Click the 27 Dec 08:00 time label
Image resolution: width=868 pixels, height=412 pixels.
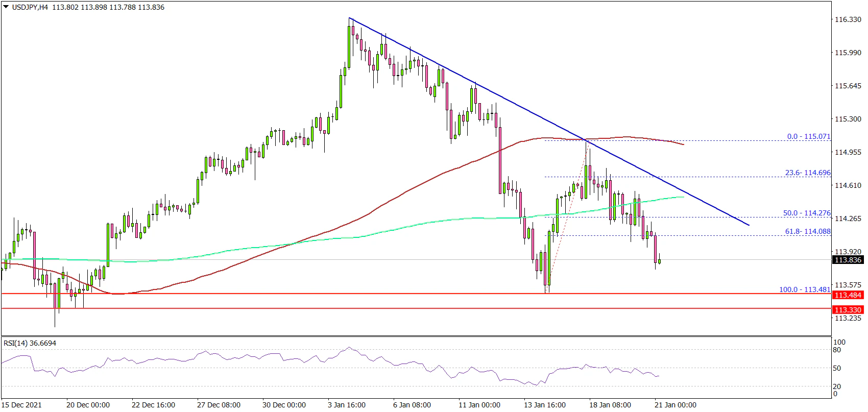219,405
